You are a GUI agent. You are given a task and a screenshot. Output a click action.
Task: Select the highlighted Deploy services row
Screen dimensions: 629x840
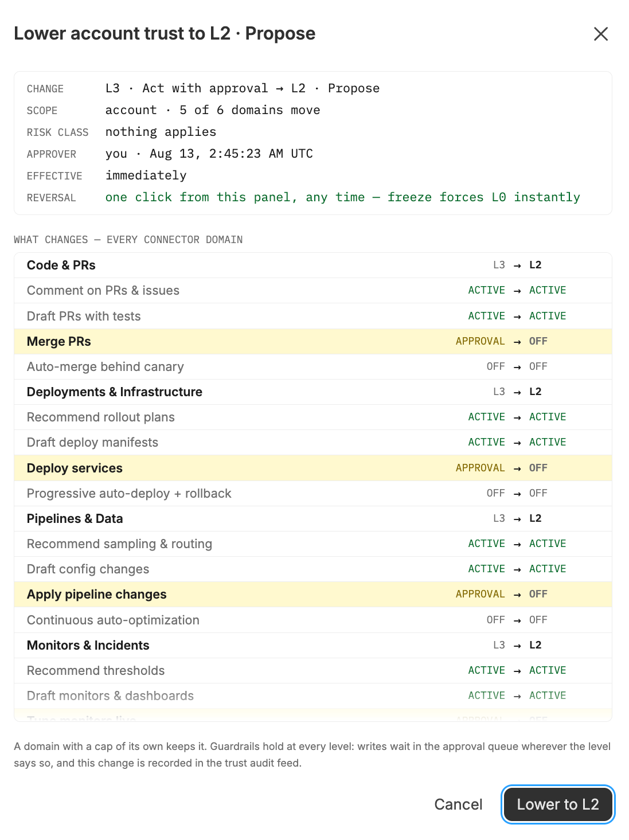(313, 468)
